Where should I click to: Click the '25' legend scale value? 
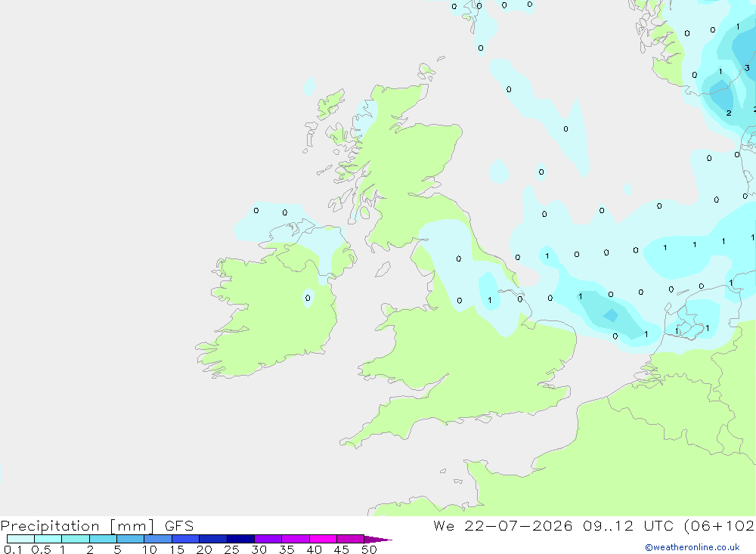coord(231,549)
